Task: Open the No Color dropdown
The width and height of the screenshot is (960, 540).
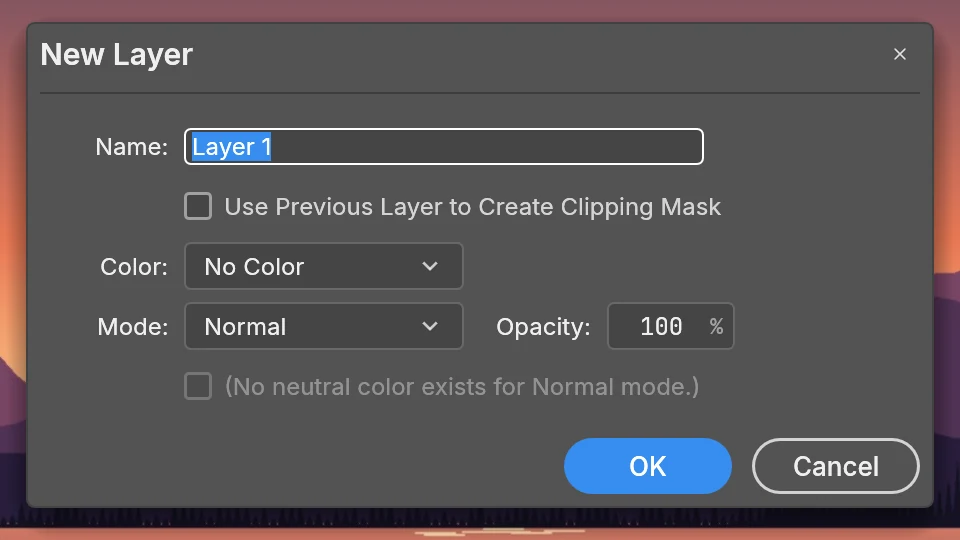Action: 323,266
